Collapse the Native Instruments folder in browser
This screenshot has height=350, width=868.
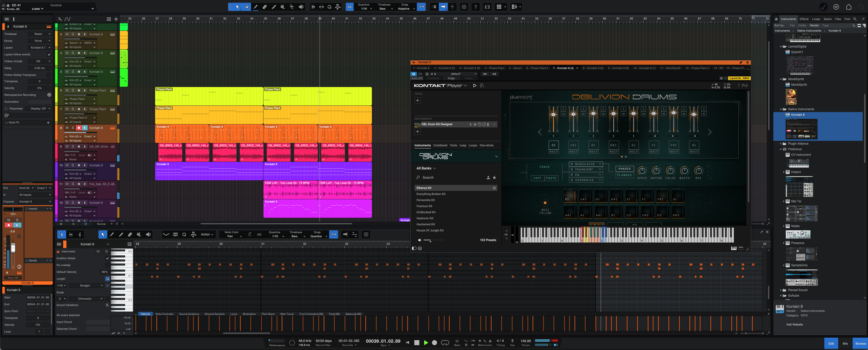781,109
